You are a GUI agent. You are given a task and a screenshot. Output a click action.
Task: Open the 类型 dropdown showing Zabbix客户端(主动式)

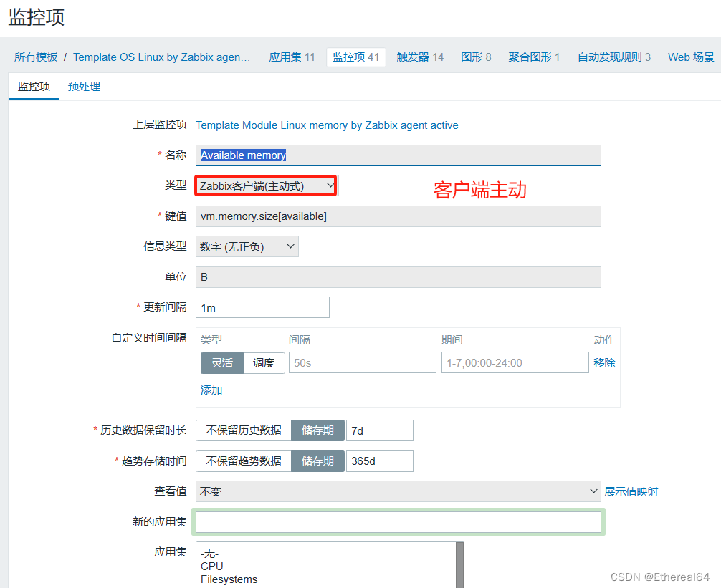click(266, 185)
